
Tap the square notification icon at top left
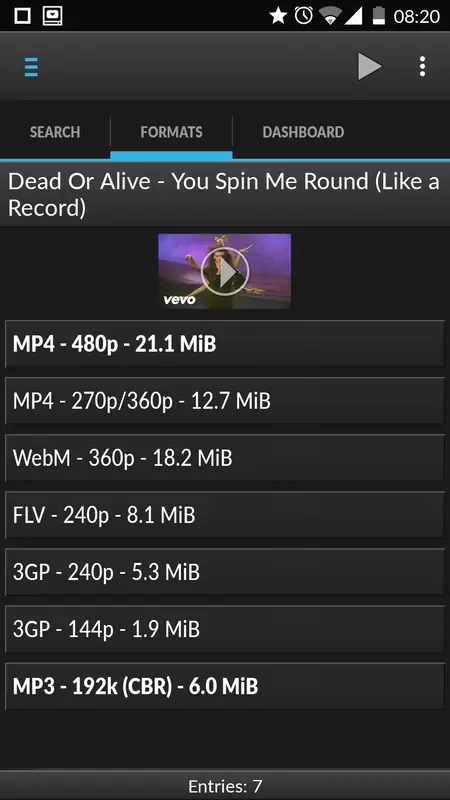point(22,16)
